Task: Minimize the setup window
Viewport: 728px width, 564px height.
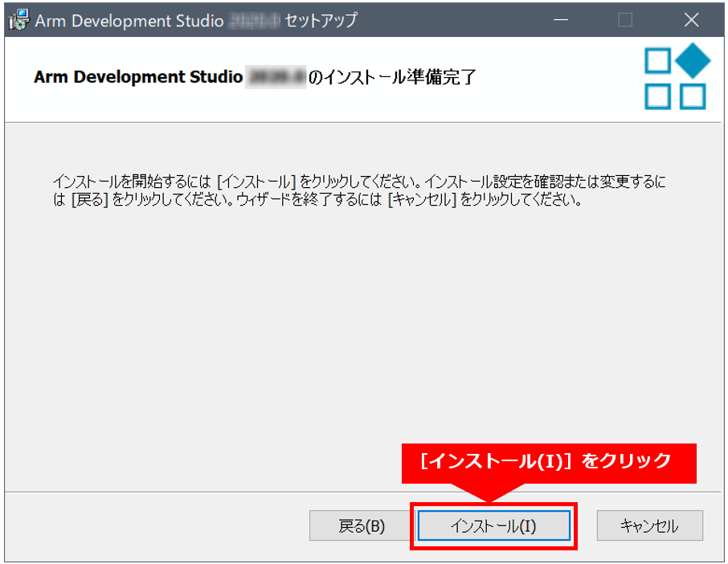Action: point(561,20)
